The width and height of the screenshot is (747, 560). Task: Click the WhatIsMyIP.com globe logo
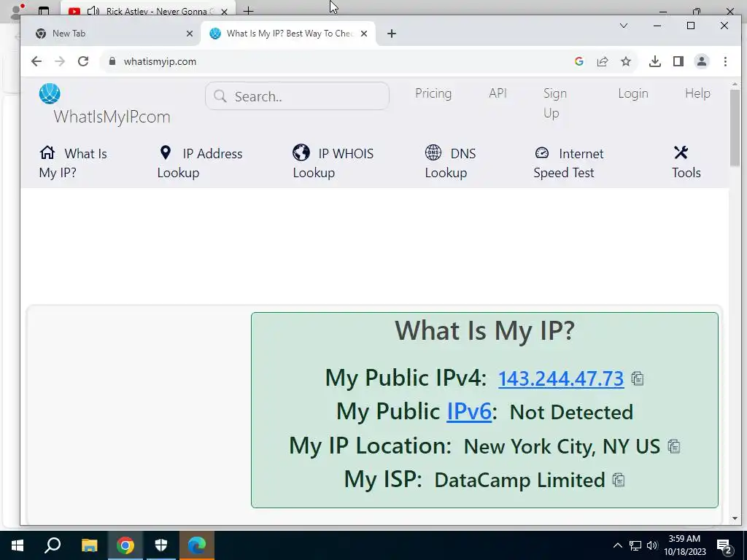(x=50, y=93)
